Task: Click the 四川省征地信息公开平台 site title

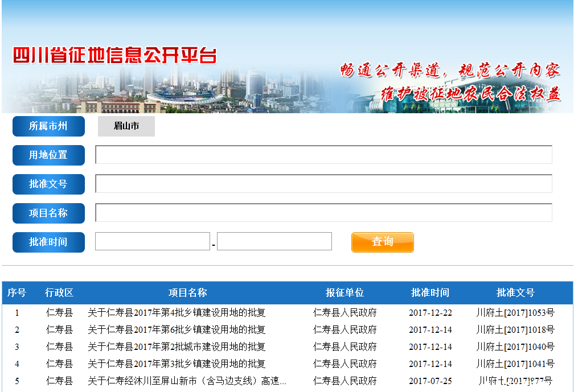Action: (114, 56)
